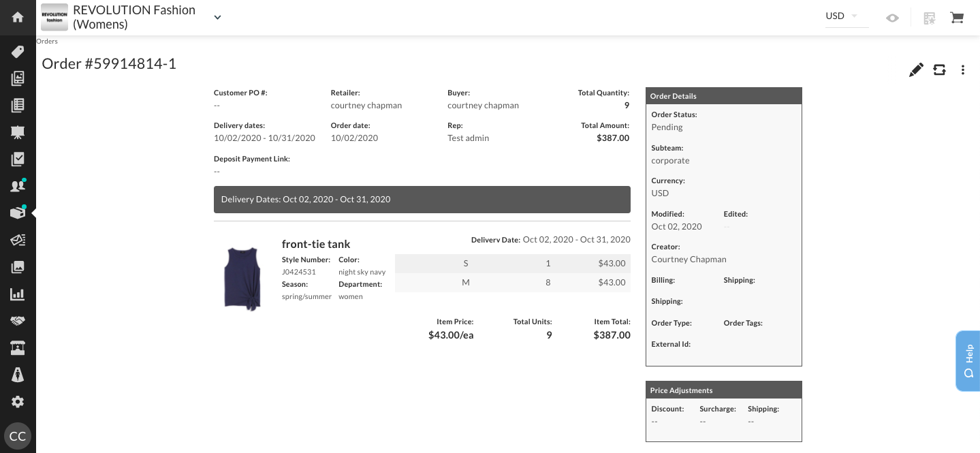980x453 pixels.
Task: Open the settings gear icon
Action: (x=18, y=402)
